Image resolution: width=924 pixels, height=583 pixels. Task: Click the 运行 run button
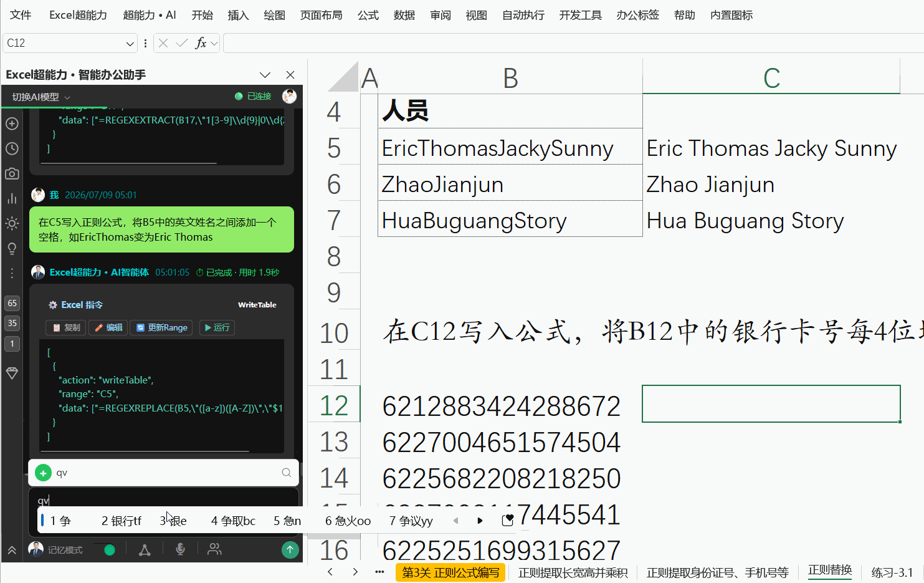click(x=217, y=327)
